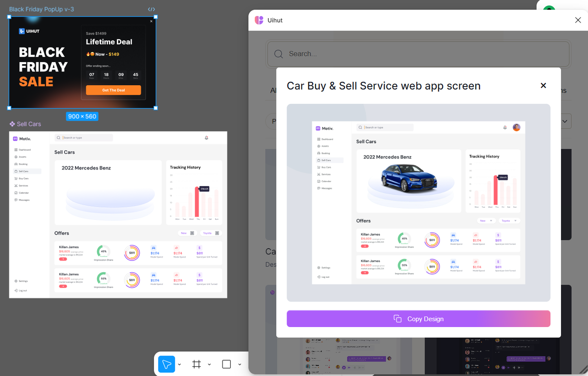Screen dimensions: 588x376
Task: Close the Car Buy & Sell modal
Action: [x=543, y=86]
